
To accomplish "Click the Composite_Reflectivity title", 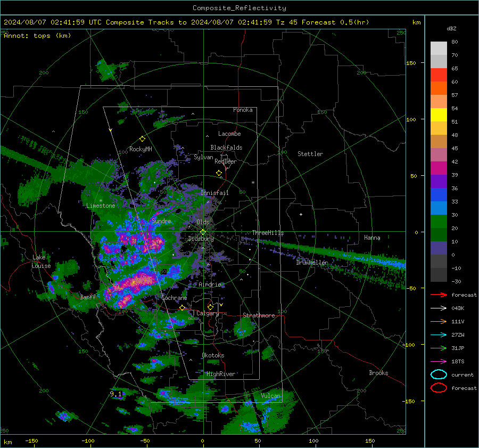I will tap(240, 8).
